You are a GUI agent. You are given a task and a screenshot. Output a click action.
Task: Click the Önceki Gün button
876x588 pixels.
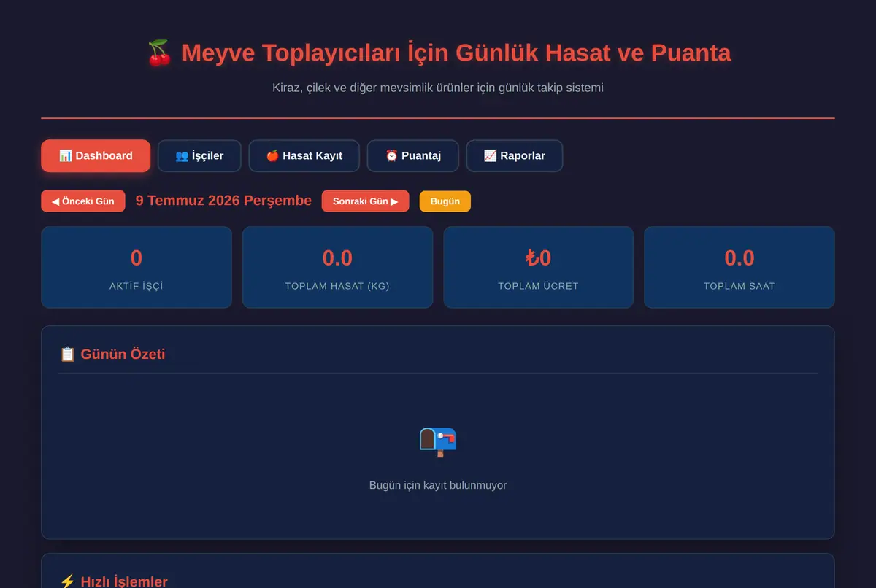(x=83, y=201)
